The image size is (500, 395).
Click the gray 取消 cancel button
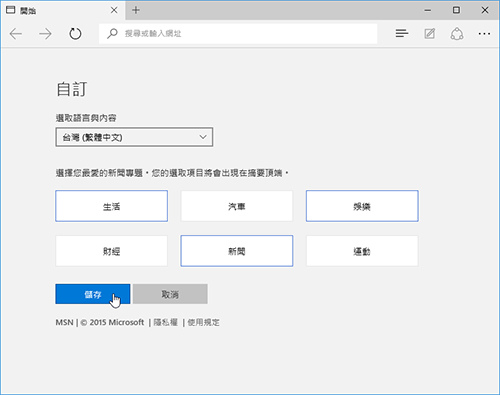tap(170, 294)
